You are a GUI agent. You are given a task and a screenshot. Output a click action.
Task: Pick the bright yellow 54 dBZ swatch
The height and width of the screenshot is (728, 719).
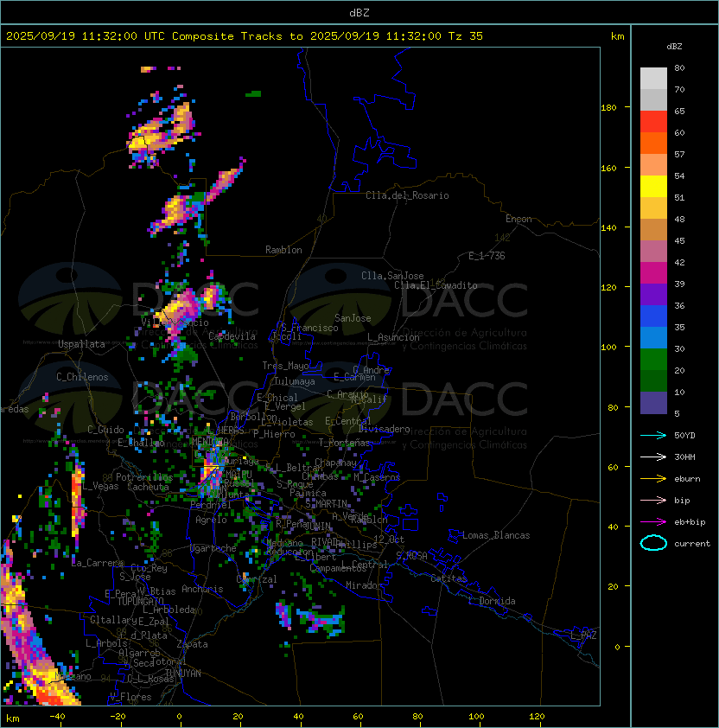click(653, 187)
